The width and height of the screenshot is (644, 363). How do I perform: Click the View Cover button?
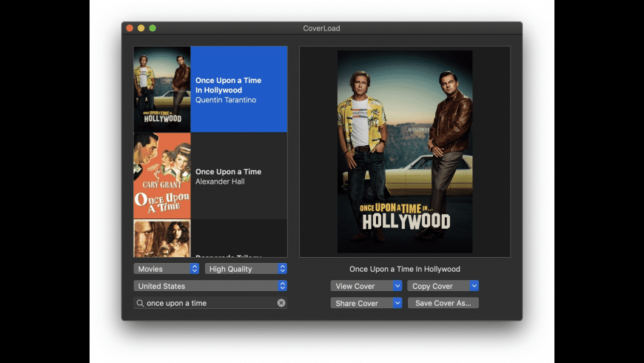coord(361,286)
